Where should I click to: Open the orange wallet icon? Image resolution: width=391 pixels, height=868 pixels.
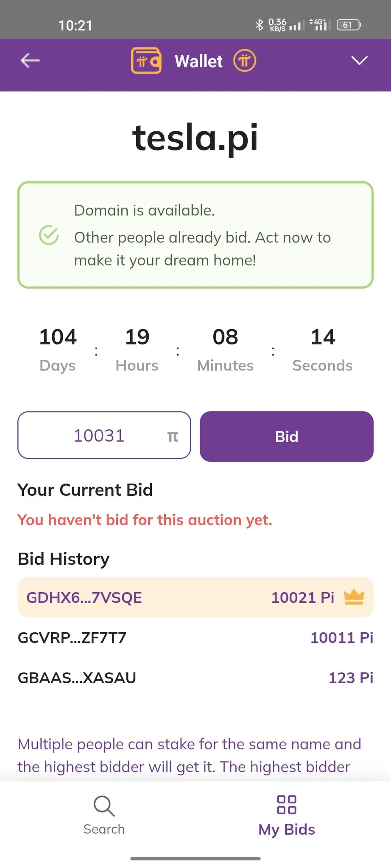click(146, 61)
